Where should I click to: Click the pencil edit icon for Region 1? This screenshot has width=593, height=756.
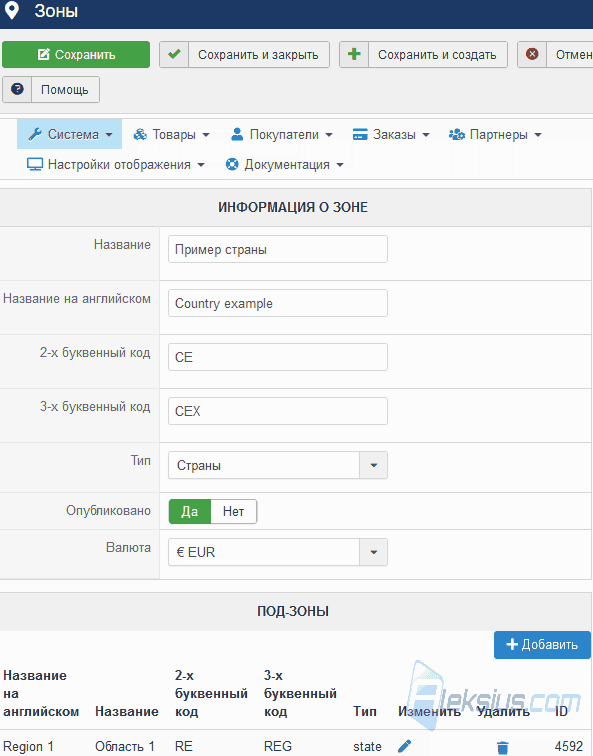click(404, 746)
